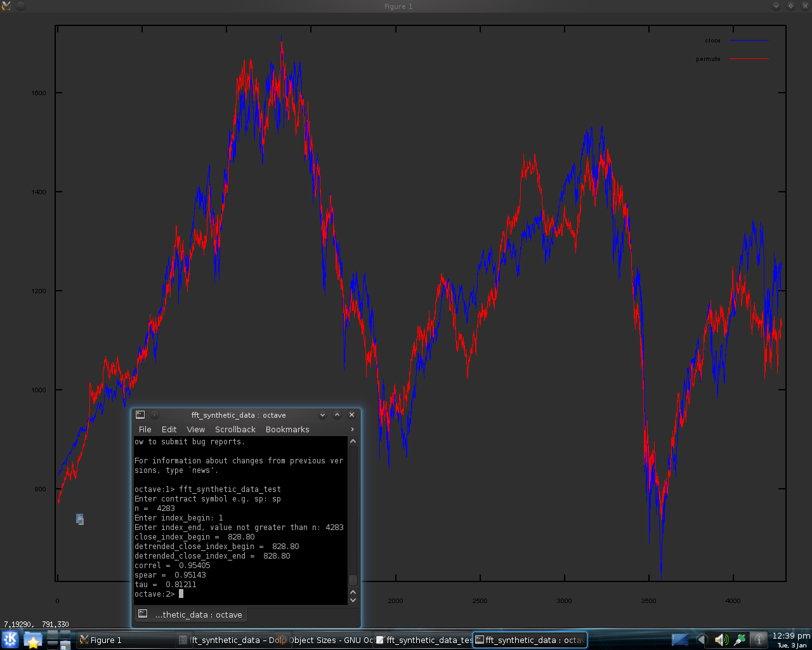This screenshot has height=650, width=812.
Task: Open the favorites folder icon in the panel
Action: click(32, 640)
